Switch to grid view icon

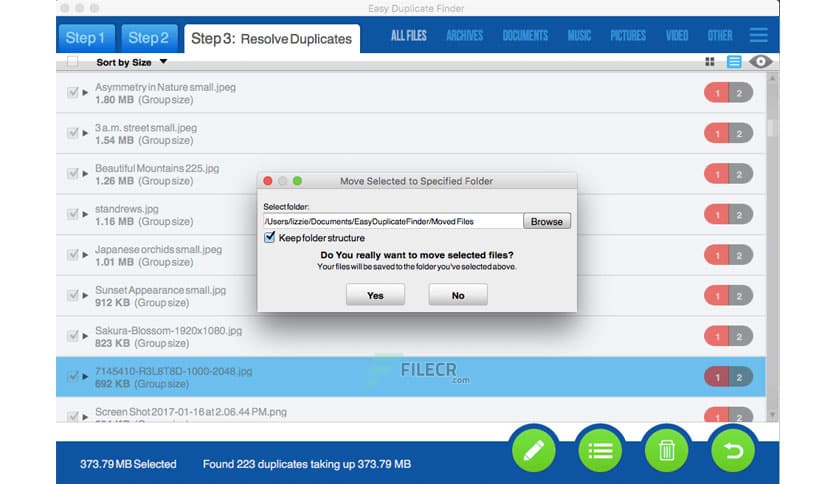(x=710, y=62)
